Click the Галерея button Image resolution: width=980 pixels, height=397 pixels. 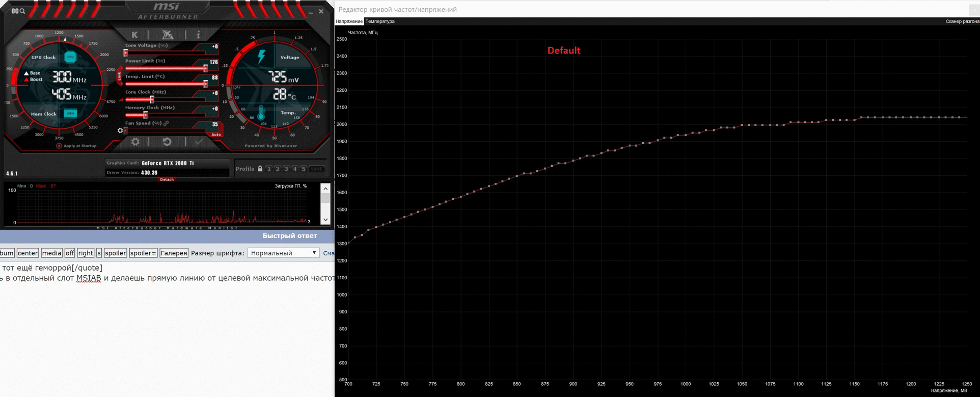(174, 253)
